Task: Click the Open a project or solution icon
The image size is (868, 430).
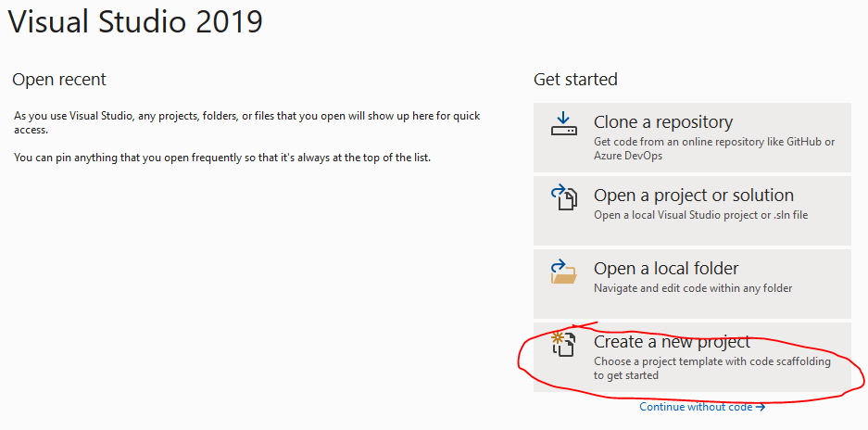Action: (x=563, y=198)
